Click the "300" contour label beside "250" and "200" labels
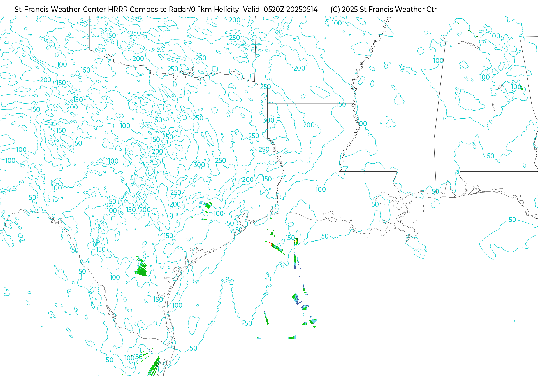This screenshot has width=538, height=392. [x=199, y=165]
